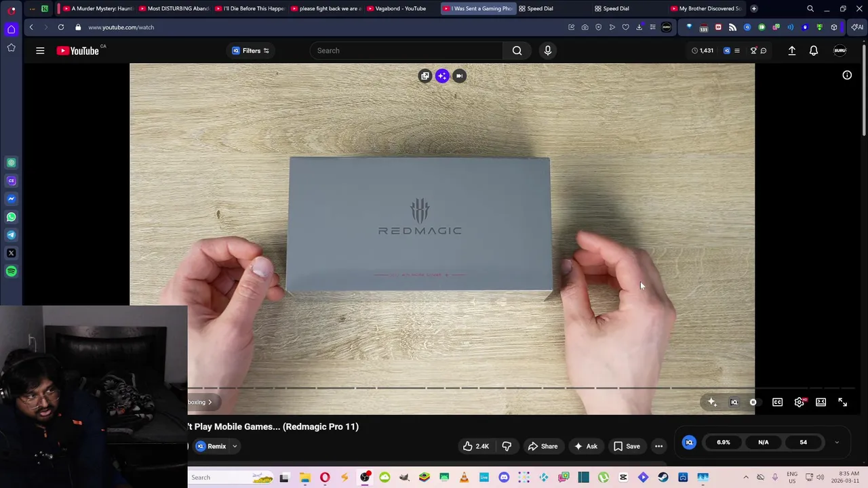The width and height of the screenshot is (868, 488).
Task: Open Discord from the Windows taskbar
Action: (504, 477)
